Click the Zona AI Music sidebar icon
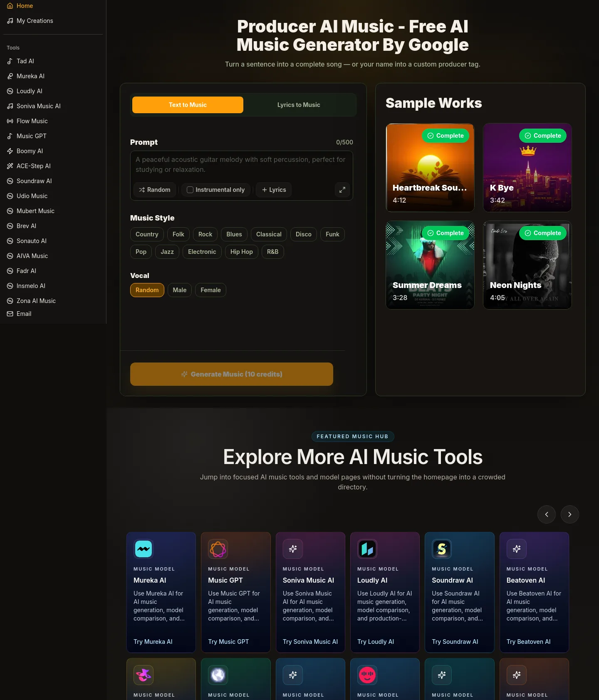 click(10, 301)
